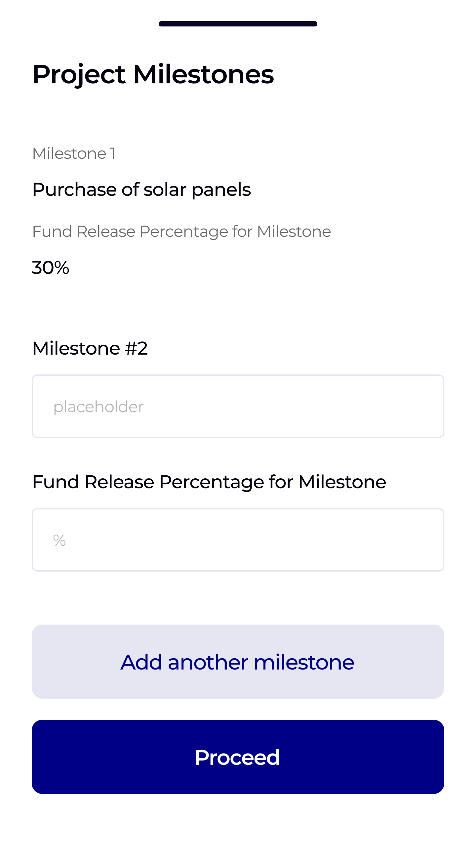Click the word 'milestone' on the light button
Screen dimensions: 476x868
coord(304,662)
